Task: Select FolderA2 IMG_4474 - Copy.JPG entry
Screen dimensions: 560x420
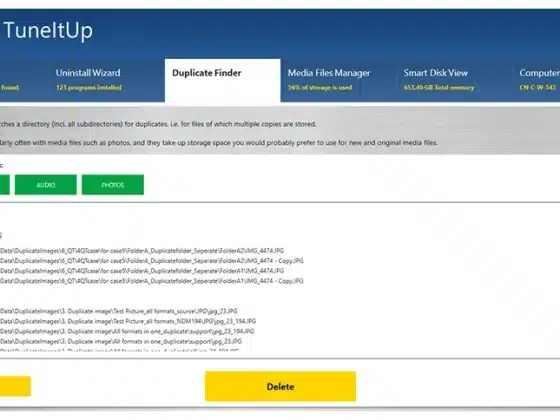Action: [152, 261]
